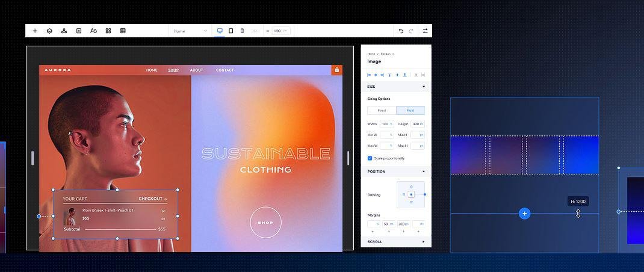Distribute elements horizontally
Viewport: 644px width, 272px height.
(423, 75)
